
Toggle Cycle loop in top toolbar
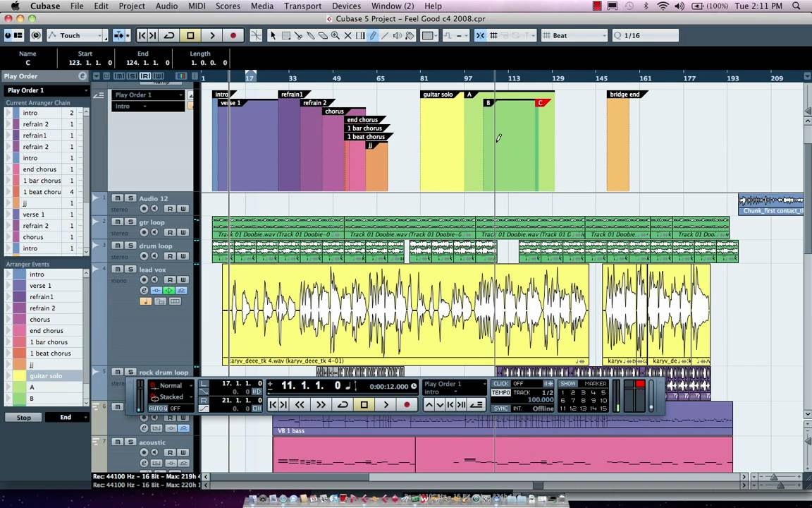(x=169, y=35)
